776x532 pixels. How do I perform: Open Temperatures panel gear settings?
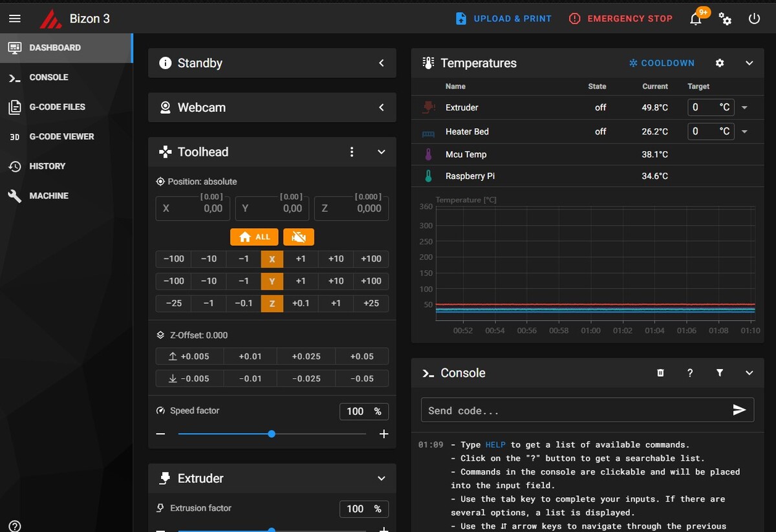point(720,63)
